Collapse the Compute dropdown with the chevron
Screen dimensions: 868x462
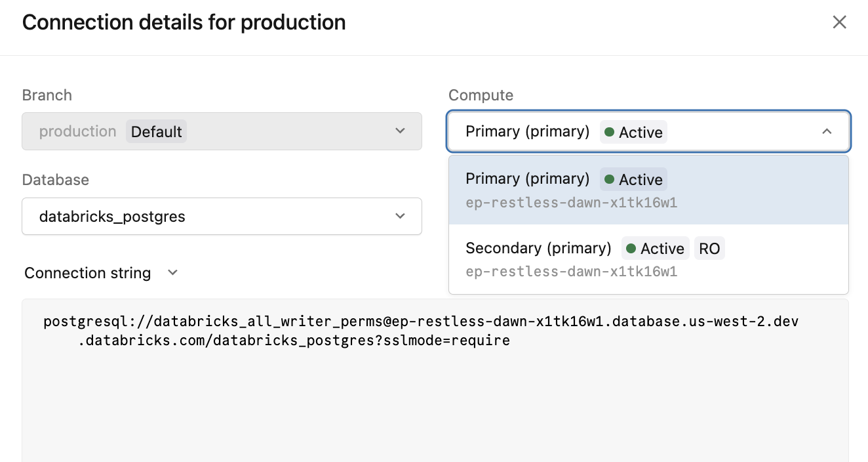826,131
